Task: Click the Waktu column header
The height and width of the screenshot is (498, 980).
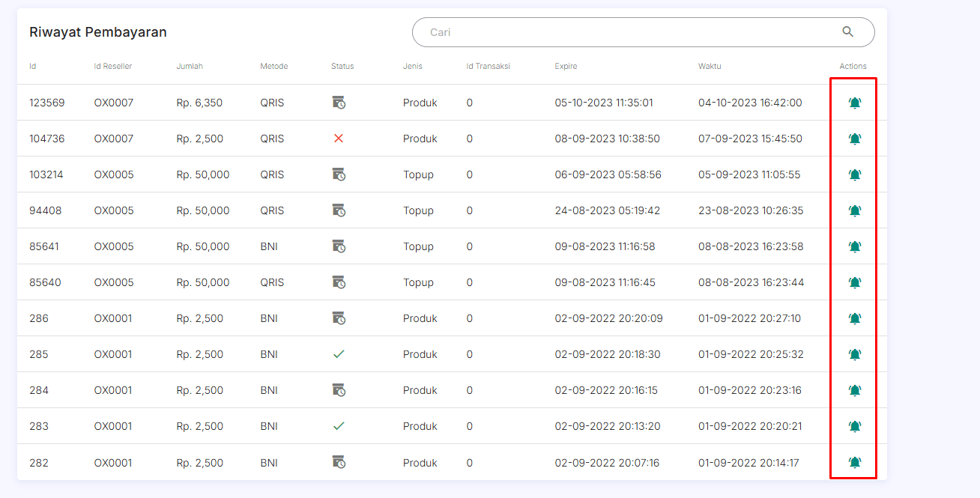Action: [x=710, y=66]
